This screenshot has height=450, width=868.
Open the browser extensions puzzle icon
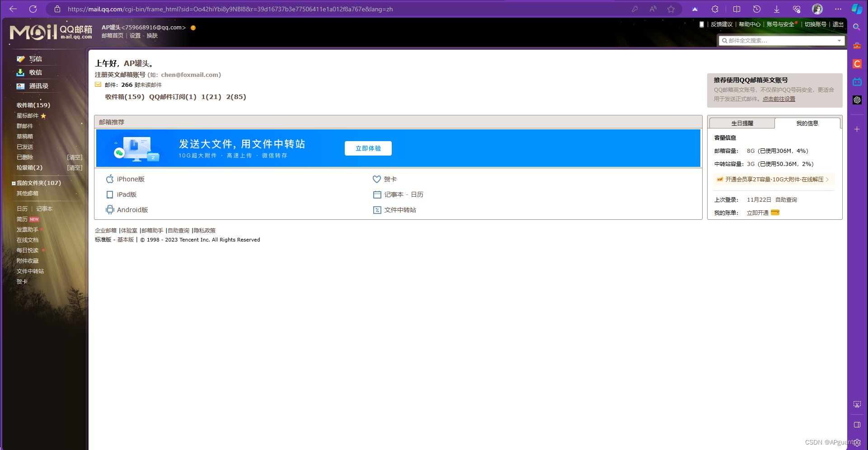[x=715, y=9]
